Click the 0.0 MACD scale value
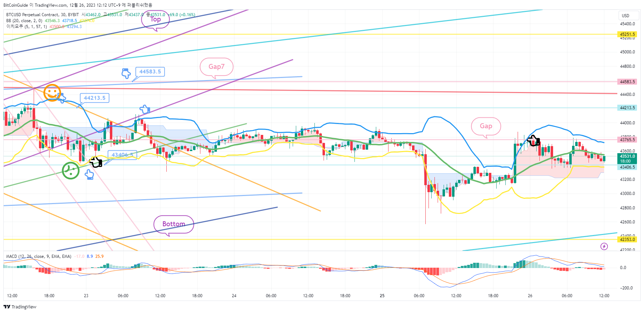 tap(623, 268)
